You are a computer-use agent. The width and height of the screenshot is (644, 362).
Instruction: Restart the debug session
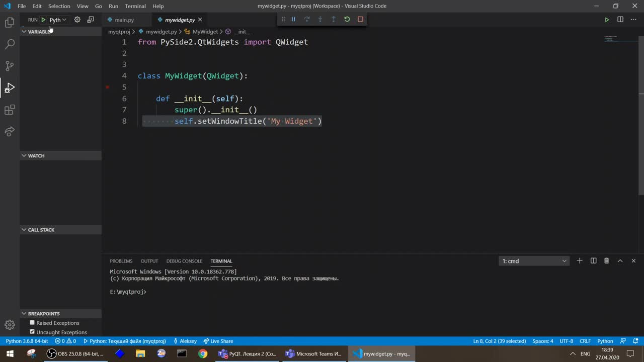pyautogui.click(x=347, y=19)
